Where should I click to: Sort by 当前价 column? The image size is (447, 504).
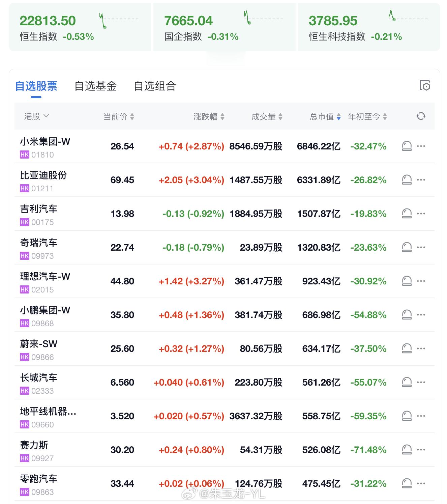coord(119,116)
